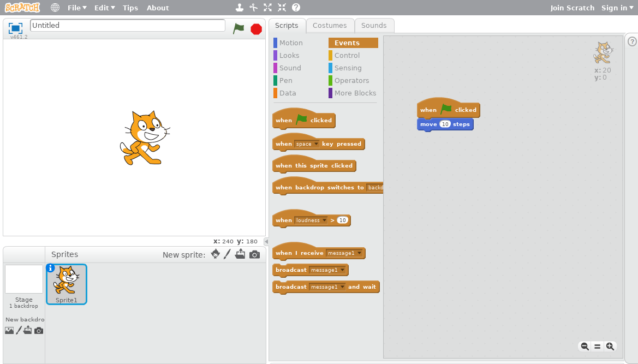638x364 pixels.
Task: Choose backdrop from library
Action: click(9, 331)
